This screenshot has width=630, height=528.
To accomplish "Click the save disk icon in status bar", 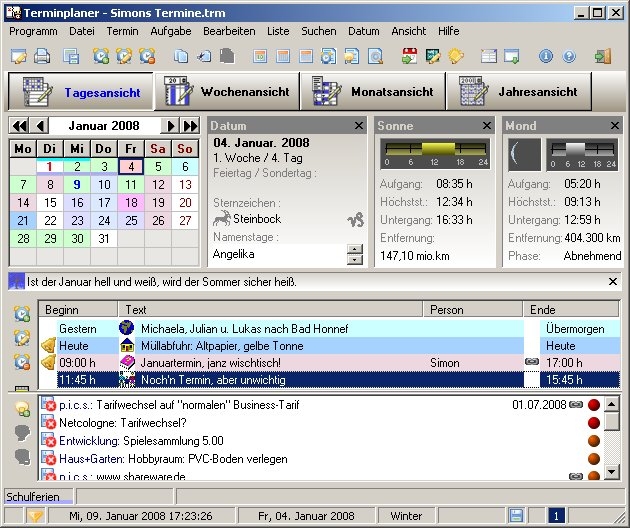I will point(516,516).
